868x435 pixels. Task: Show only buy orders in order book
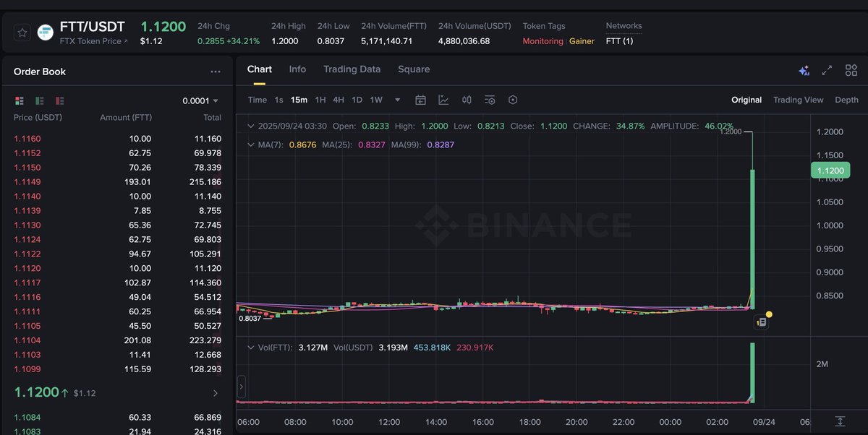[x=40, y=100]
